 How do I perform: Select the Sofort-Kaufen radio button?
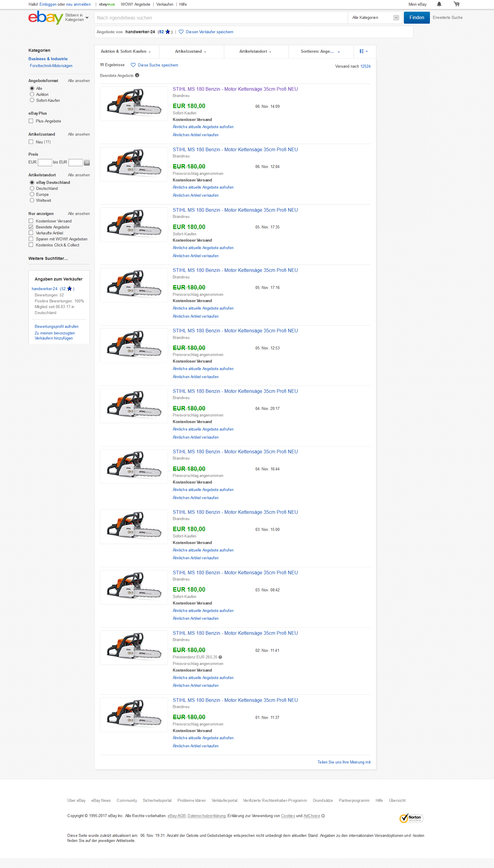[x=32, y=100]
